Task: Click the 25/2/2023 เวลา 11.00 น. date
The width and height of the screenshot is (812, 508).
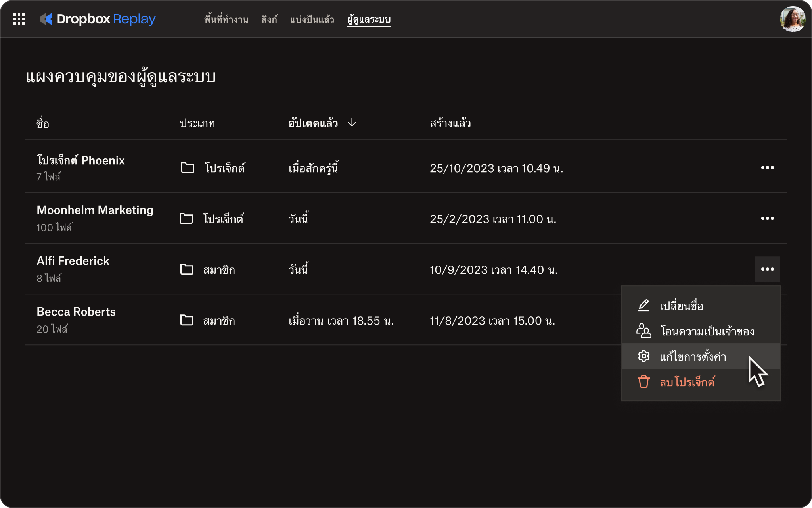Action: [x=493, y=219]
